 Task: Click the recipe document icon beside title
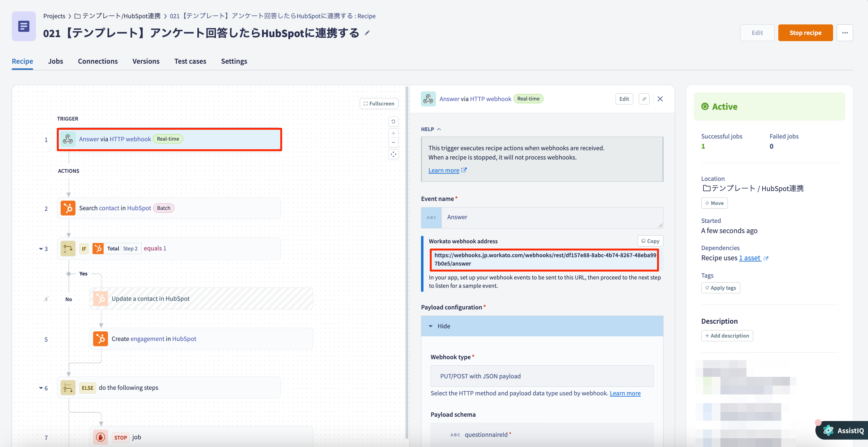(24, 26)
